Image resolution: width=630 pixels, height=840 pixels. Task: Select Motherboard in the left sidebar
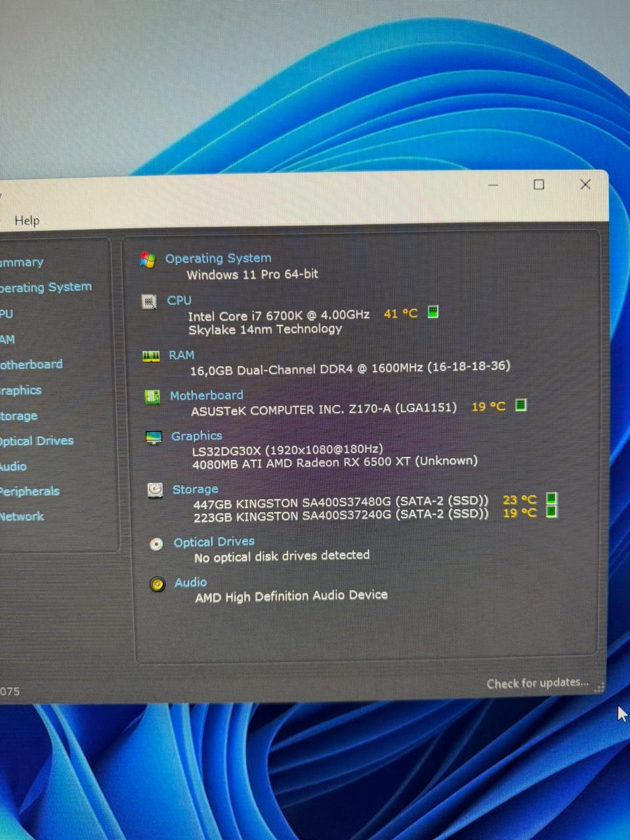click(x=31, y=364)
